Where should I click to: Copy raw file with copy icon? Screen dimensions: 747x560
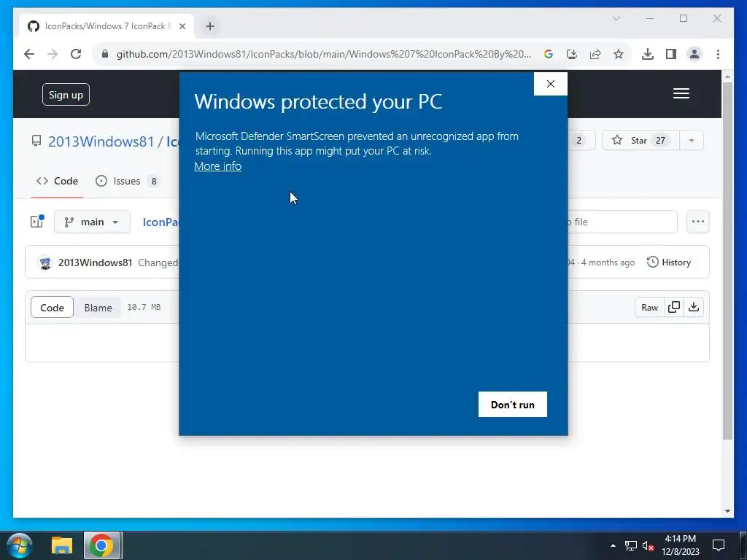coord(674,307)
